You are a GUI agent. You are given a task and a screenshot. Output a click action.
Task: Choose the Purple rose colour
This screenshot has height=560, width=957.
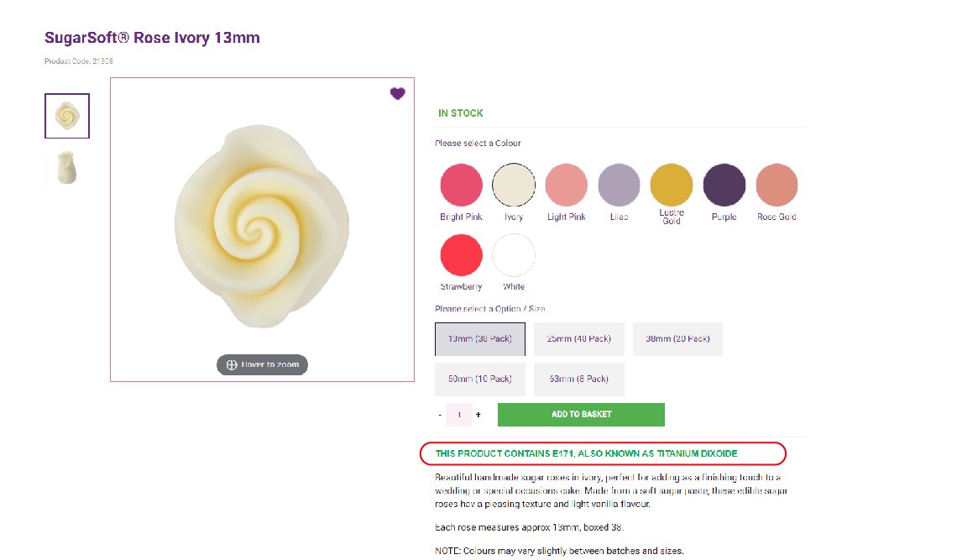point(724,185)
